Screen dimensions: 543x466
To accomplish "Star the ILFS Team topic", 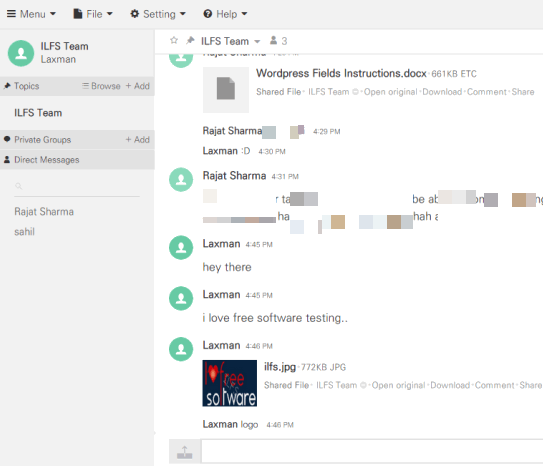I will [174, 41].
